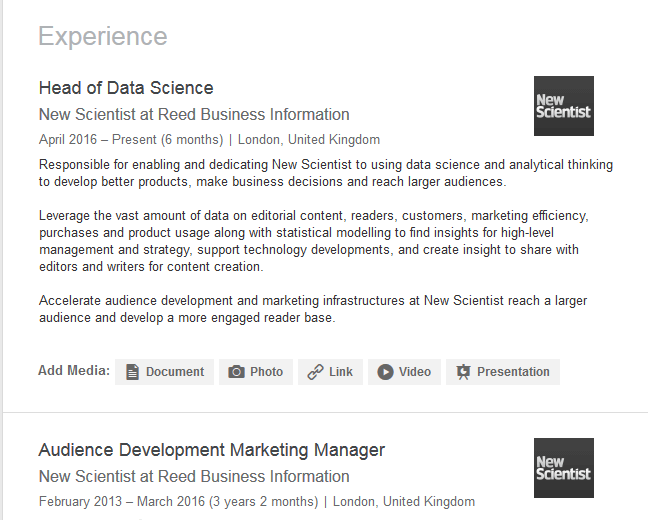The width and height of the screenshot is (648, 520).
Task: Click the 'Add Media:' label
Action: 74,371
